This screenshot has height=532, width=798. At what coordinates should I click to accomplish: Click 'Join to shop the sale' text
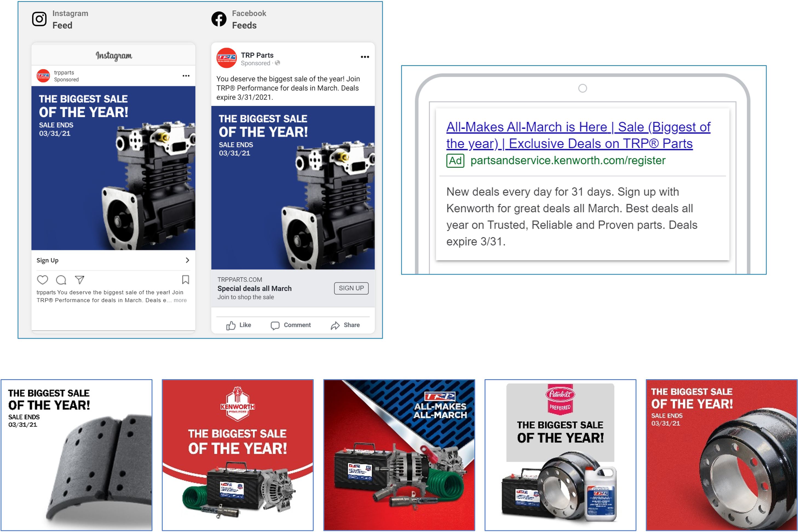pyautogui.click(x=246, y=297)
